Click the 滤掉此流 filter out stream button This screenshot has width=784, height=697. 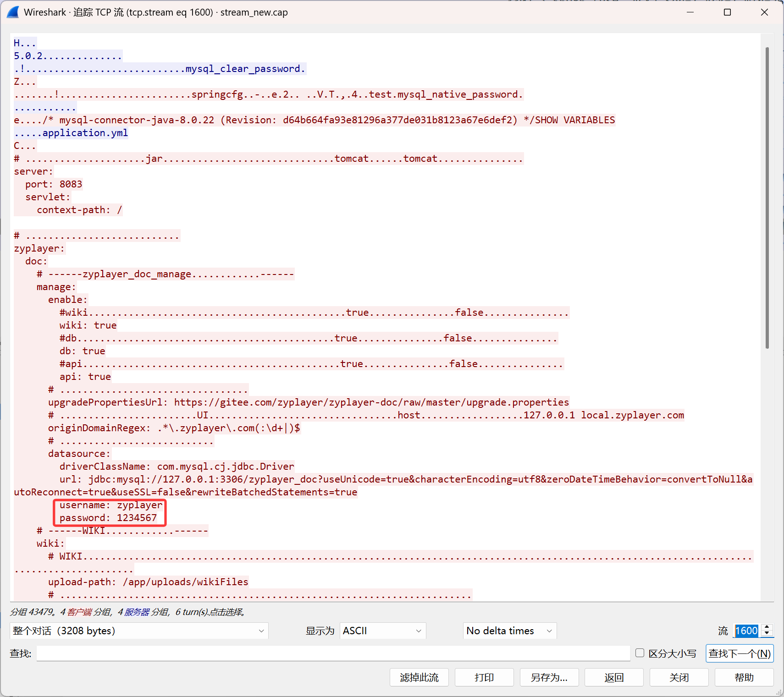(419, 677)
